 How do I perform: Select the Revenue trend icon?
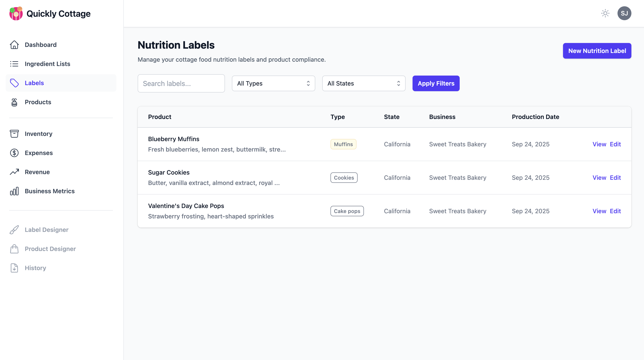(x=14, y=172)
